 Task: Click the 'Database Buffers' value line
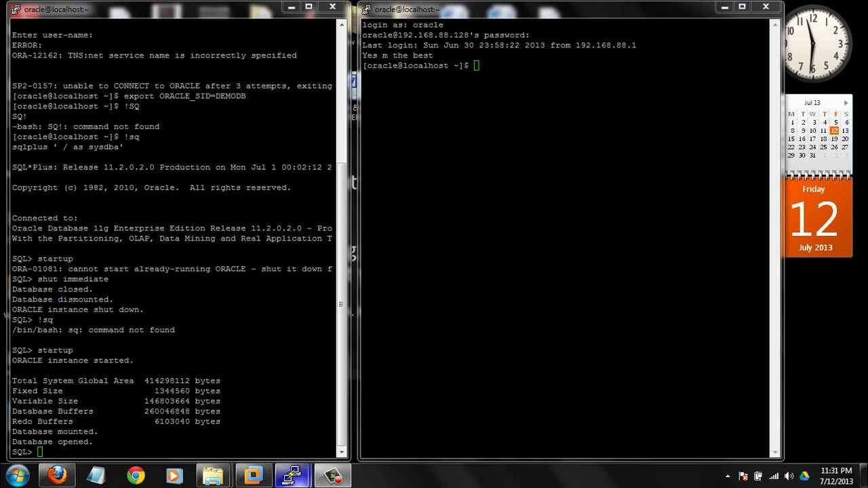pyautogui.click(x=116, y=411)
